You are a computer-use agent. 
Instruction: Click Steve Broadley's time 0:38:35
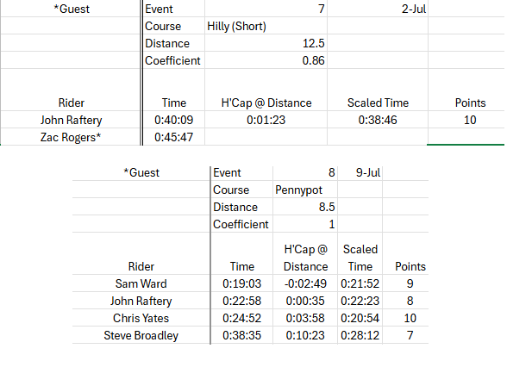coord(242,335)
